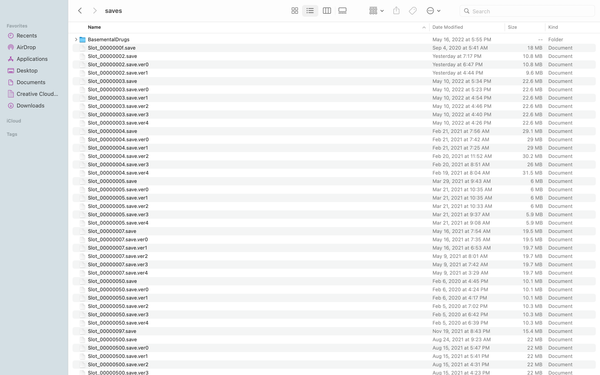Open Creative Cloud sidebar item
This screenshot has height=375, width=600.
click(37, 94)
